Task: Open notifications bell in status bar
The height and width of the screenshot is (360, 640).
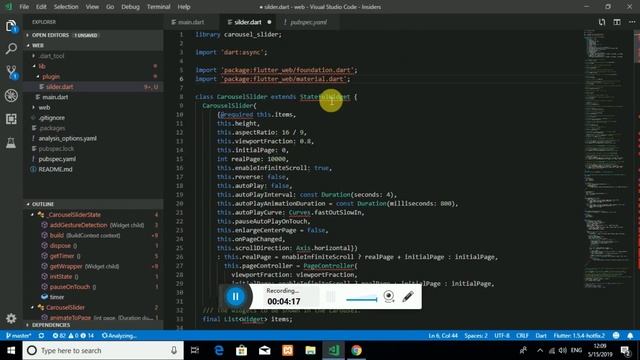Action: point(630,336)
